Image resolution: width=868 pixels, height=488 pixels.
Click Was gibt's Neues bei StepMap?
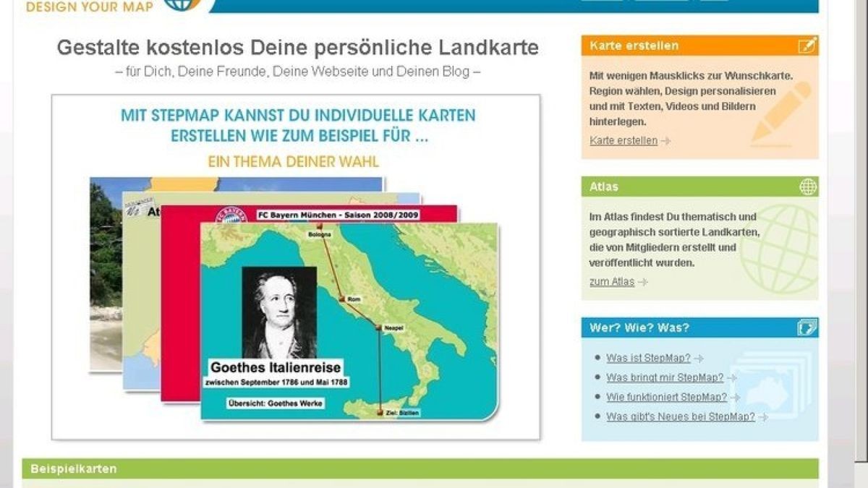pos(680,416)
